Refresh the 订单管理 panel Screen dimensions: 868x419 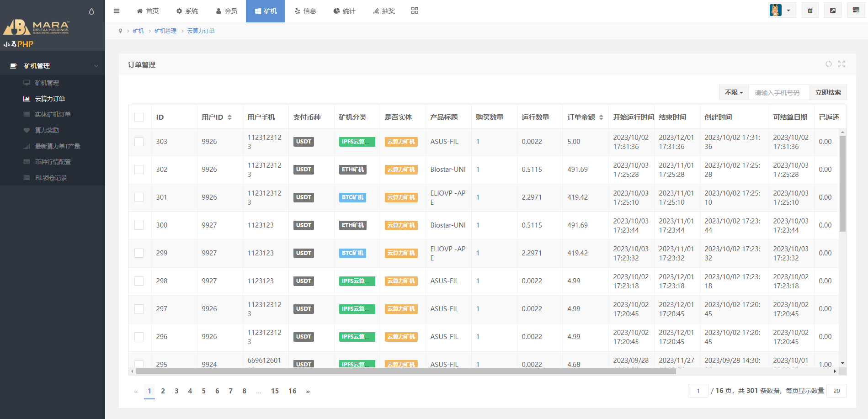(x=828, y=64)
